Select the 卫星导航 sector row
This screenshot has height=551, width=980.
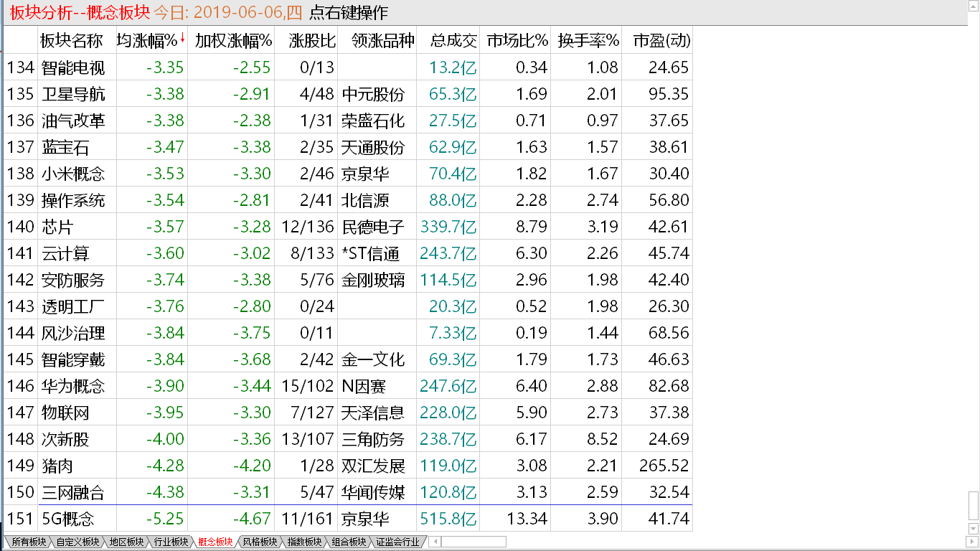click(348, 94)
